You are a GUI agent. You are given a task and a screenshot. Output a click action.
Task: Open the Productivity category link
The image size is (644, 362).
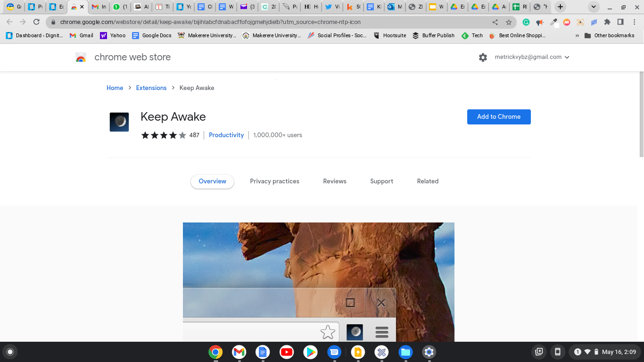[226, 135]
